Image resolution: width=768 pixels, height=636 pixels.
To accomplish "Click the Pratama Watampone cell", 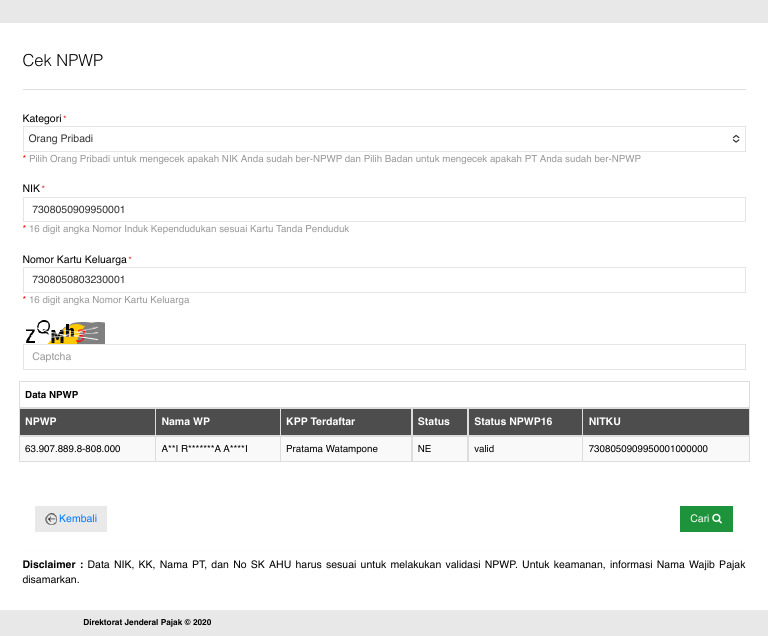I will coord(332,449).
